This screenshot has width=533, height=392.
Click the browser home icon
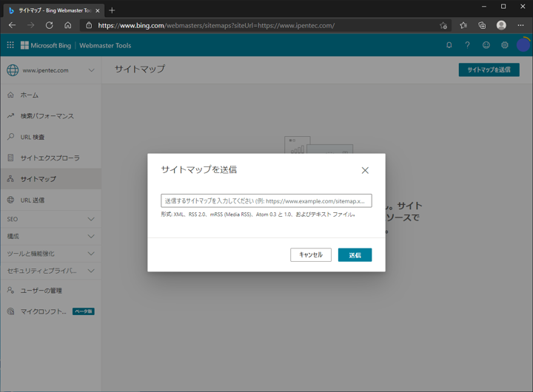pyautogui.click(x=68, y=25)
